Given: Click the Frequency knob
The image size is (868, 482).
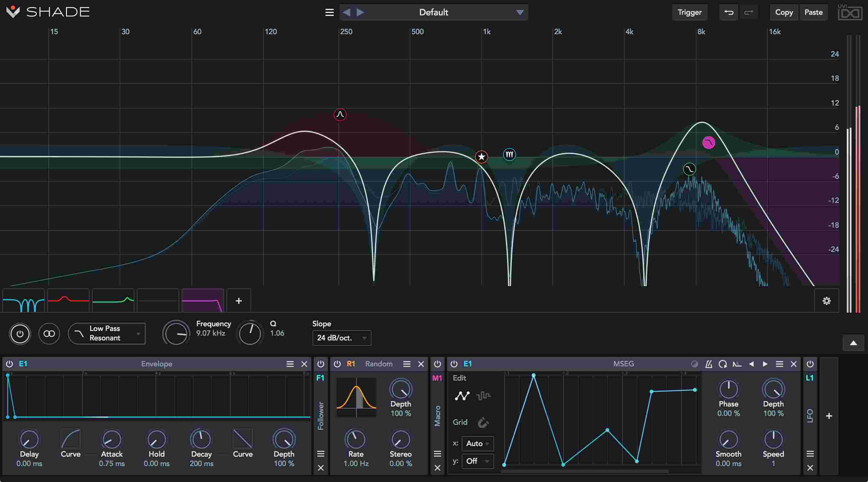Looking at the screenshot, I should pyautogui.click(x=176, y=333).
